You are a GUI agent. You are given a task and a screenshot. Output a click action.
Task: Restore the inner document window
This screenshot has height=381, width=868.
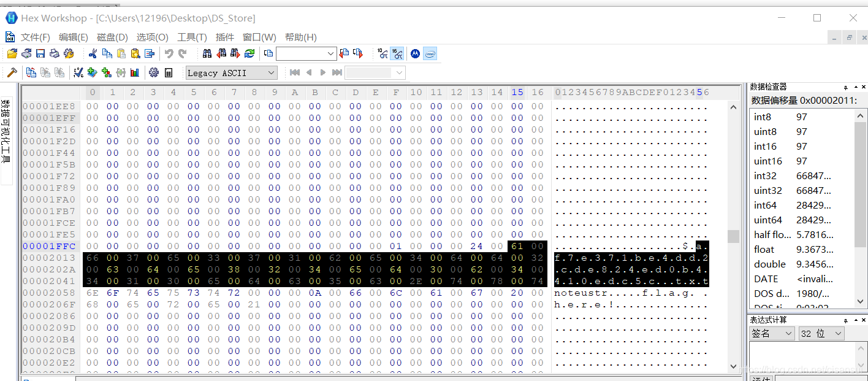[849, 37]
